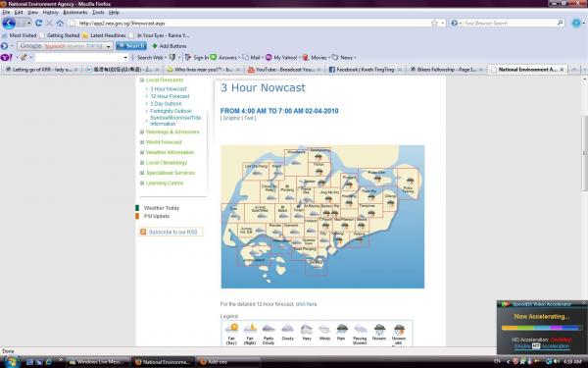
Task: Open the History menu
Action: click(50, 13)
